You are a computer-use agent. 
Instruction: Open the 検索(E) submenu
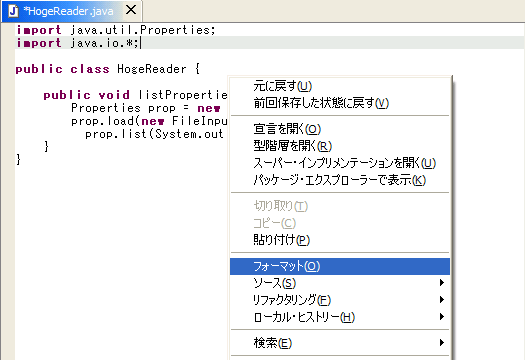click(340, 343)
